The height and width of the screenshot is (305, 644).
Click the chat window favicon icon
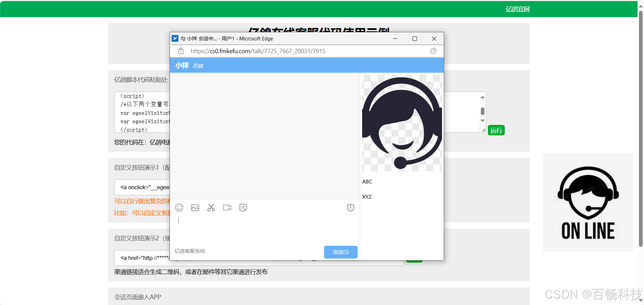pyautogui.click(x=175, y=38)
